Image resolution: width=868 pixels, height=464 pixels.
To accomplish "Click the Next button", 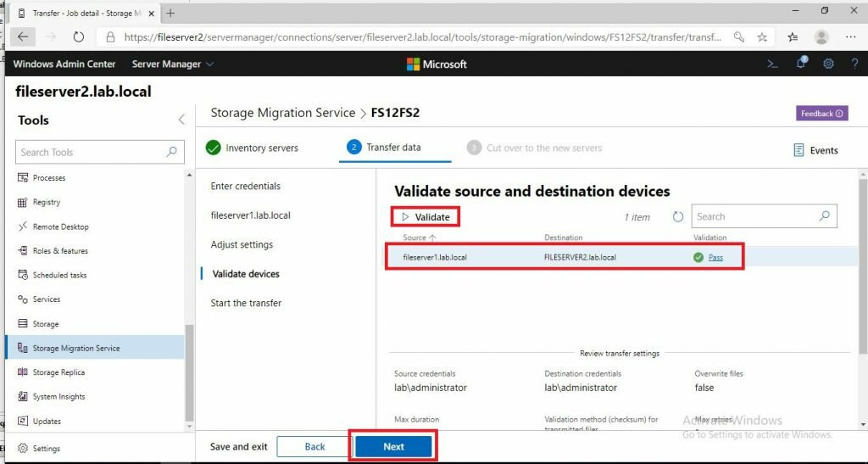I will (x=393, y=446).
